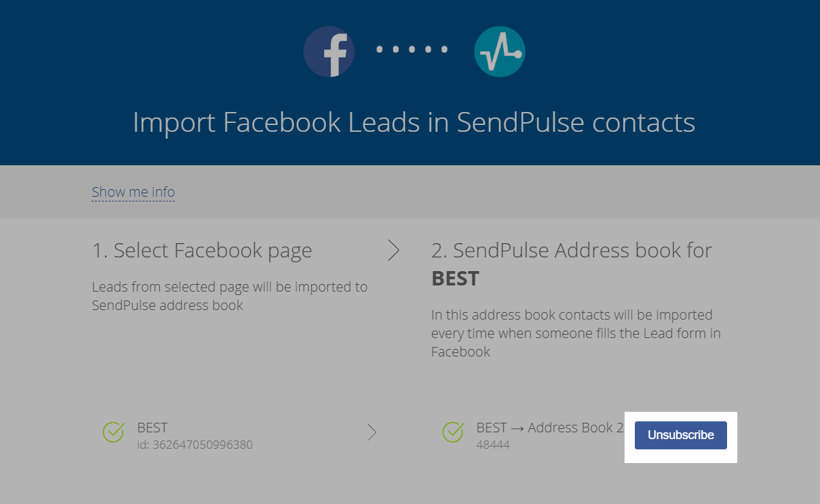820x504 pixels.
Task: Click the page id 362647050996380 text
Action: (x=195, y=445)
